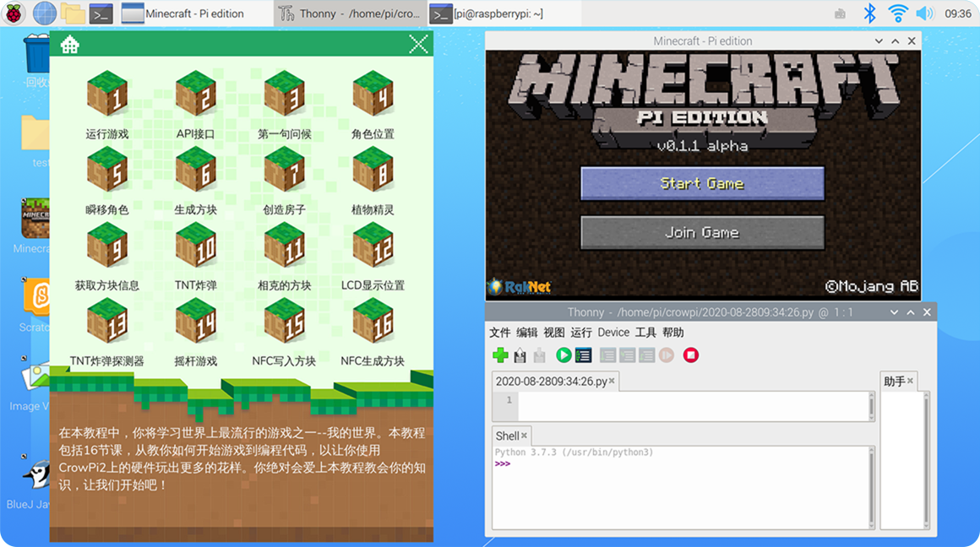Switch to Thonny taskbar entry
980x547 pixels.
tap(350, 14)
